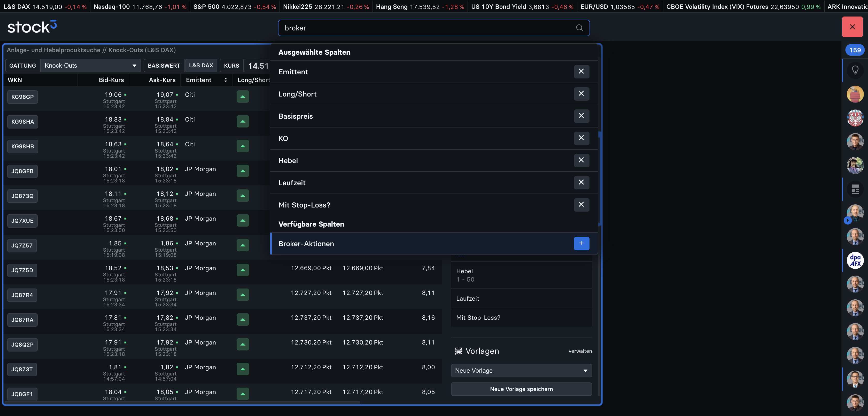Viewport: 868px width, 416px height.
Task: Open WKN KG98GP
Action: (22, 97)
